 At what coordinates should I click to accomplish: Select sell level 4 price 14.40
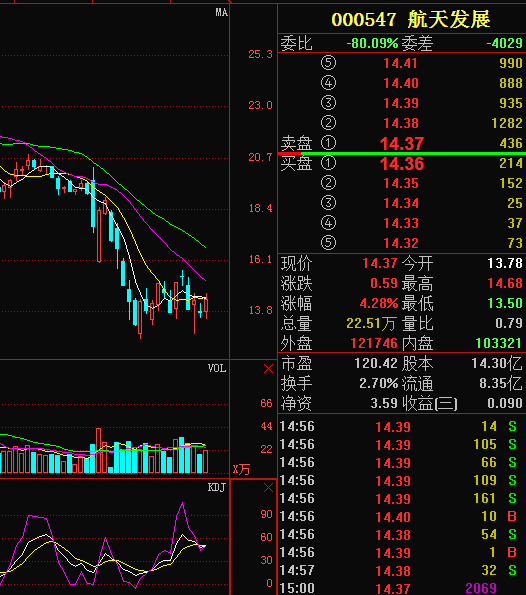coord(400,83)
